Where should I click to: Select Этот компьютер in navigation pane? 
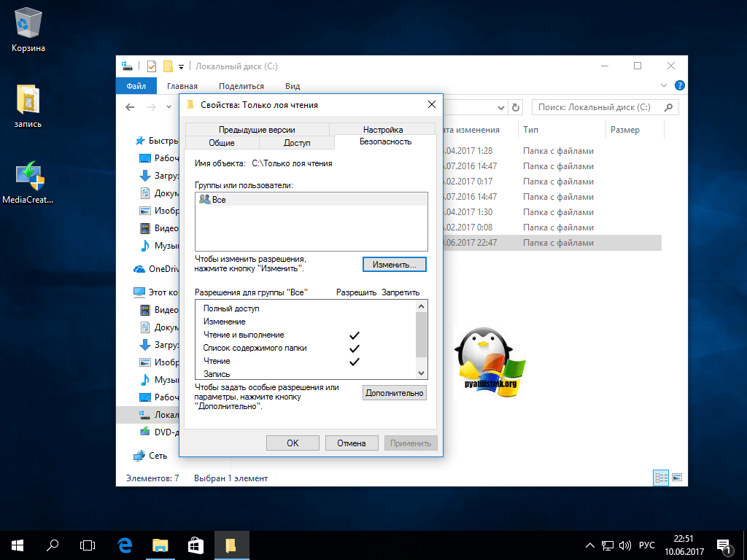tap(156, 292)
